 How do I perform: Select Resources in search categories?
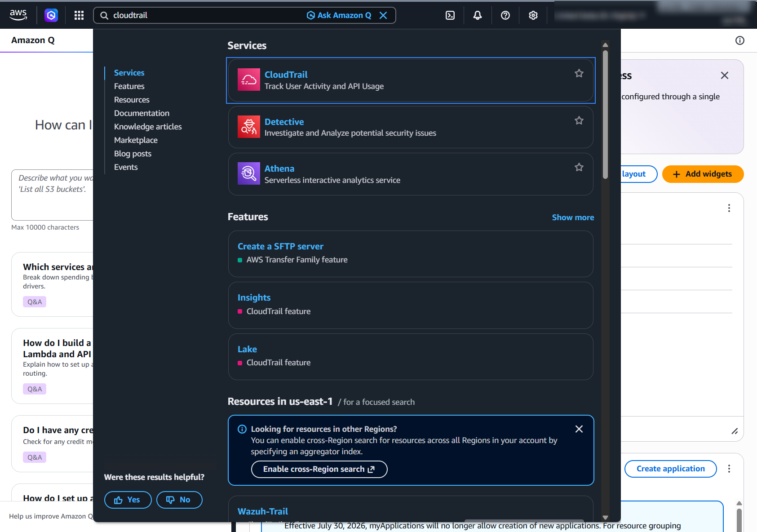pyautogui.click(x=132, y=100)
